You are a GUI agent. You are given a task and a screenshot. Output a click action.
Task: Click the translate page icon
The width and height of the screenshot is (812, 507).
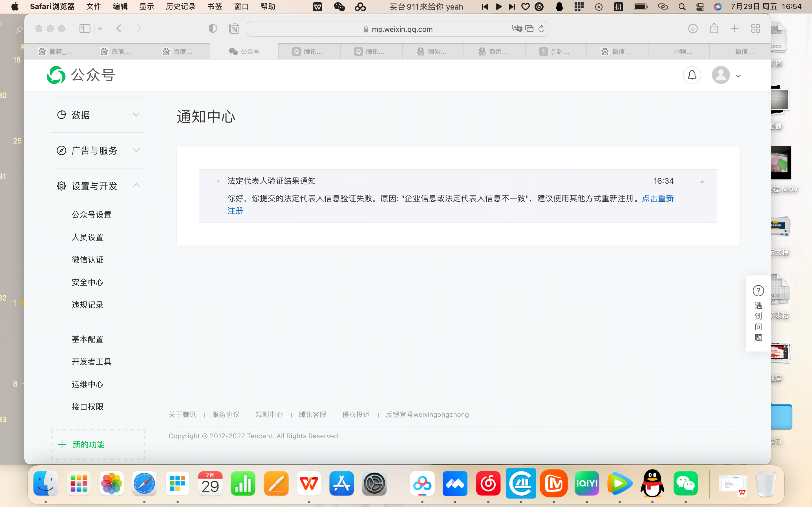coord(517,29)
